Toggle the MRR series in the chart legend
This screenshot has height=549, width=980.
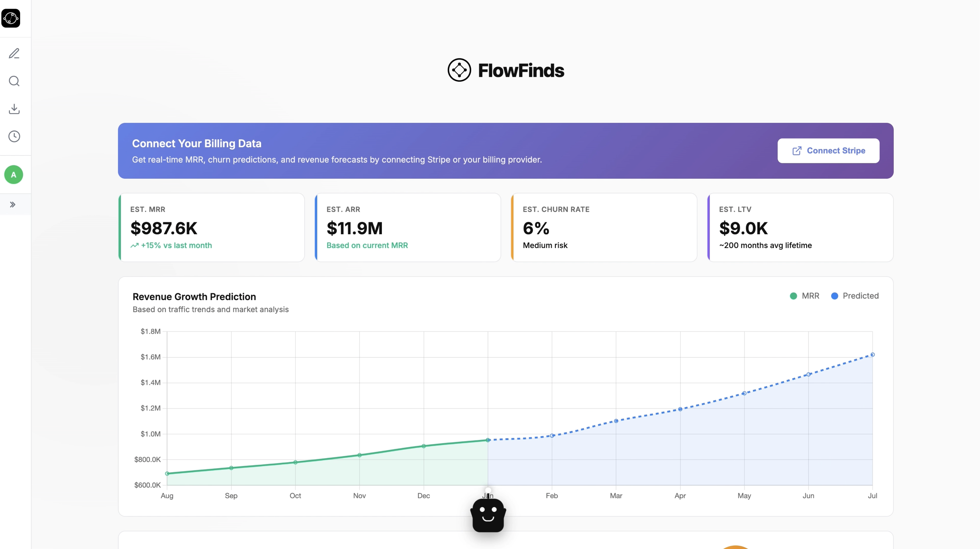point(804,296)
